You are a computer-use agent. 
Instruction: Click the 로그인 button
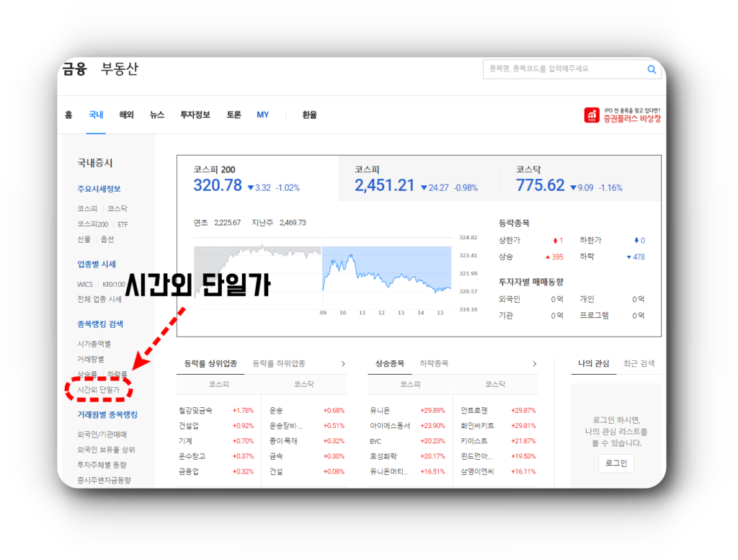click(616, 463)
